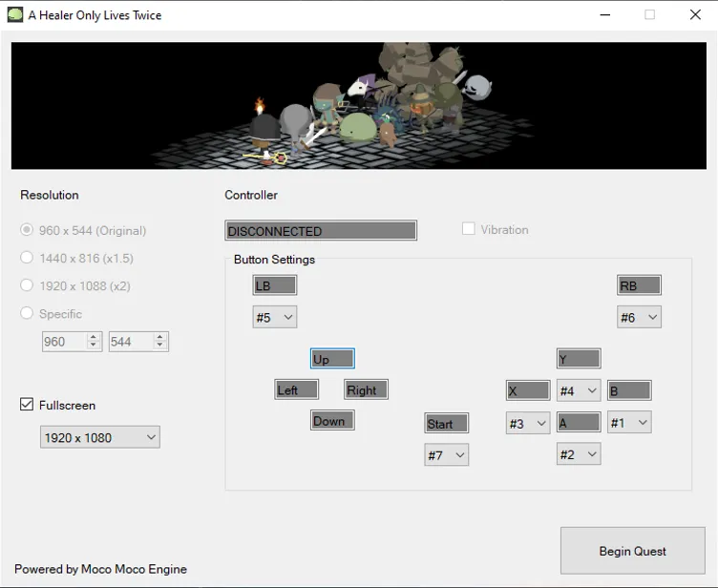Close the A Healer Only Lives Twice window
Viewport: 718px width, 588px height.
695,14
